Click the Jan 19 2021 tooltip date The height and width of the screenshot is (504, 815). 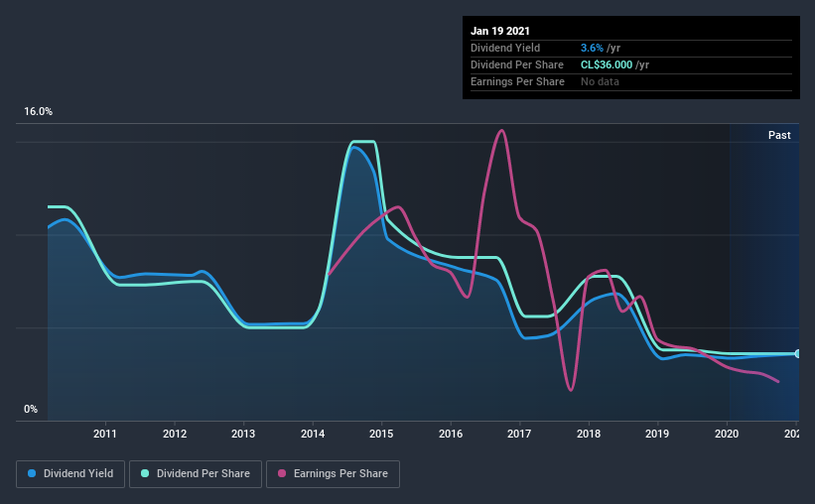click(500, 31)
